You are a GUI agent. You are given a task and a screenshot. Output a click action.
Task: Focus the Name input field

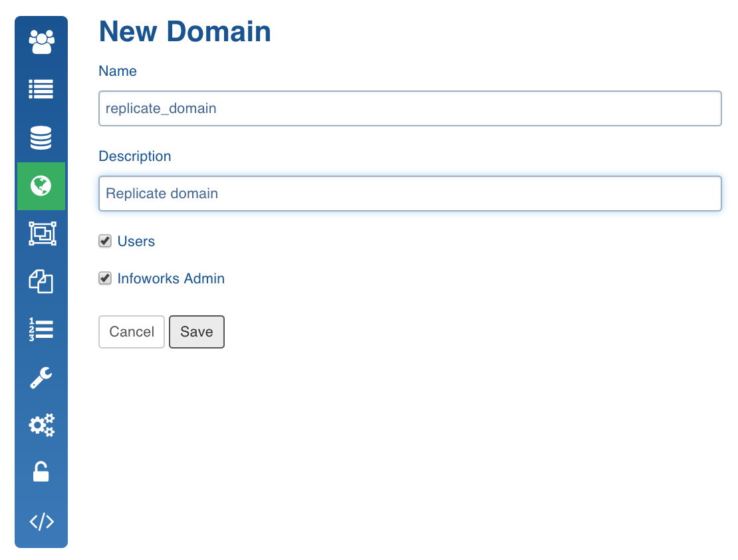tap(410, 108)
